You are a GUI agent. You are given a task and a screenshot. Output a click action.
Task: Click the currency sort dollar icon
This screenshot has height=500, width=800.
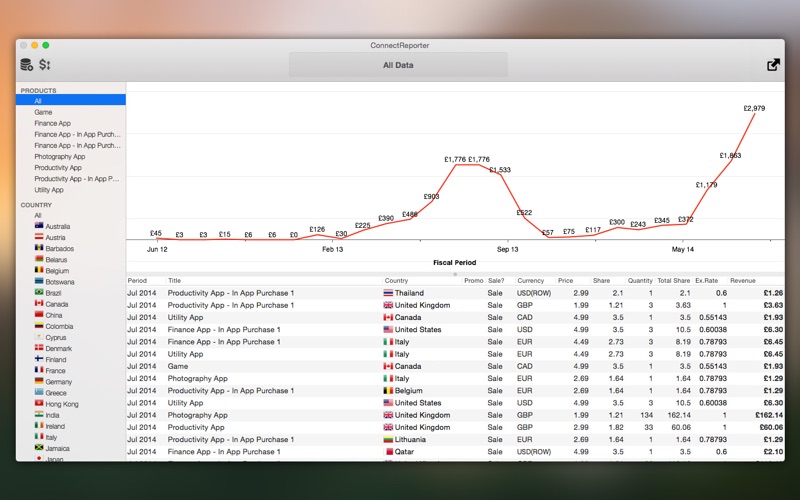45,65
